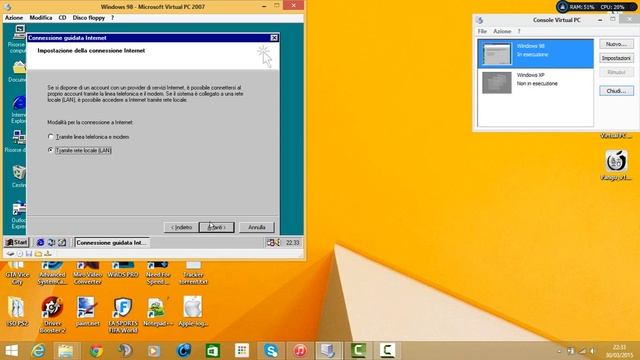Open the Apple-logo file on desktop
This screenshot has height=360, width=640.
click(193, 311)
